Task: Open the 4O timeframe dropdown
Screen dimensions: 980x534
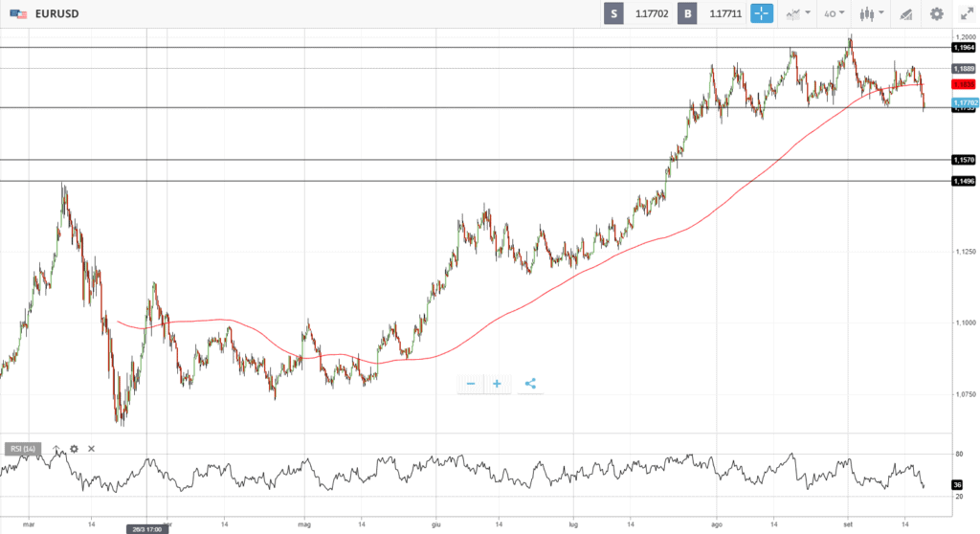Action: coord(834,13)
